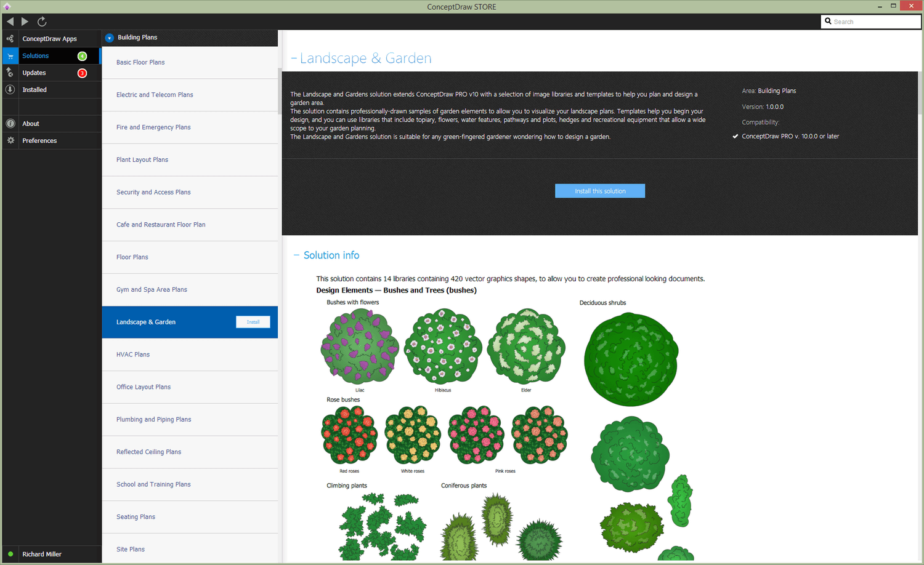Select Security and Access Plans

190,192
